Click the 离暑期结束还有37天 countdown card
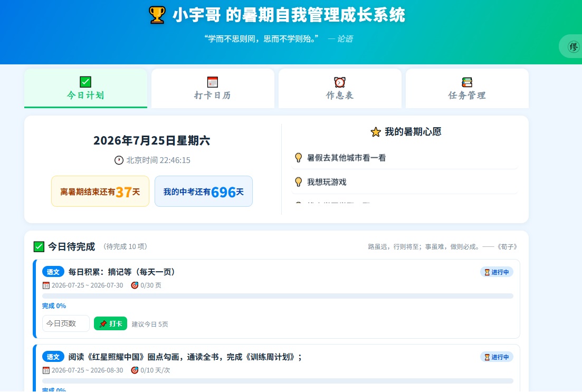This screenshot has width=582, height=392. [x=100, y=192]
